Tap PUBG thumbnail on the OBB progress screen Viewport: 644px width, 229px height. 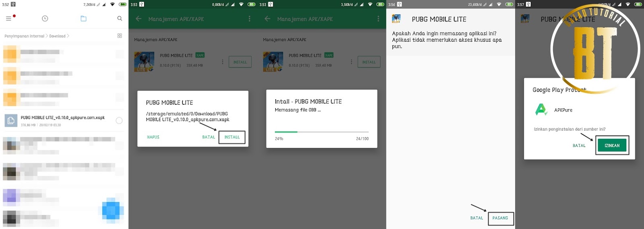(x=273, y=62)
